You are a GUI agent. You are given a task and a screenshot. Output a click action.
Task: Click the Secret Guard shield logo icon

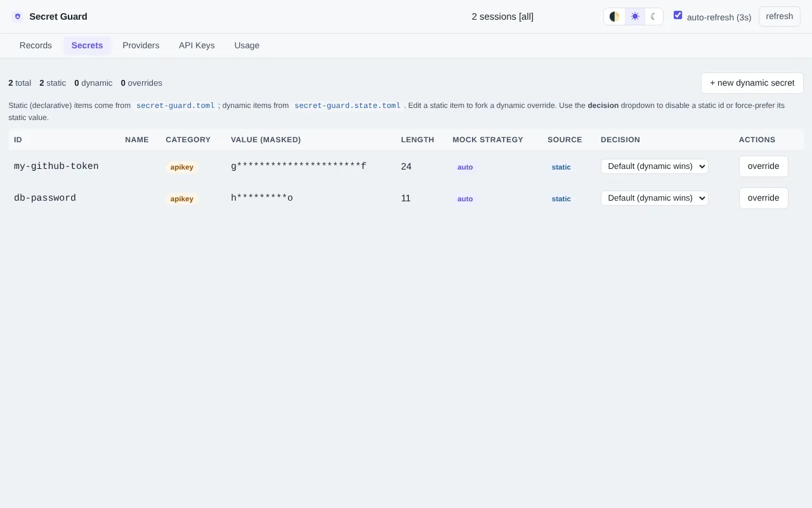point(18,17)
